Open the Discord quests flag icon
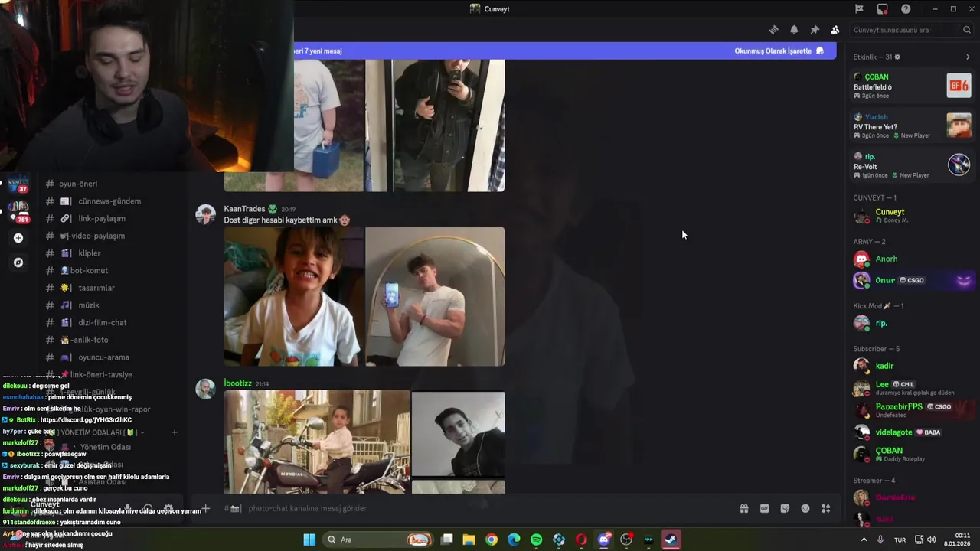Screen dimensions: 980x551 (859, 9)
